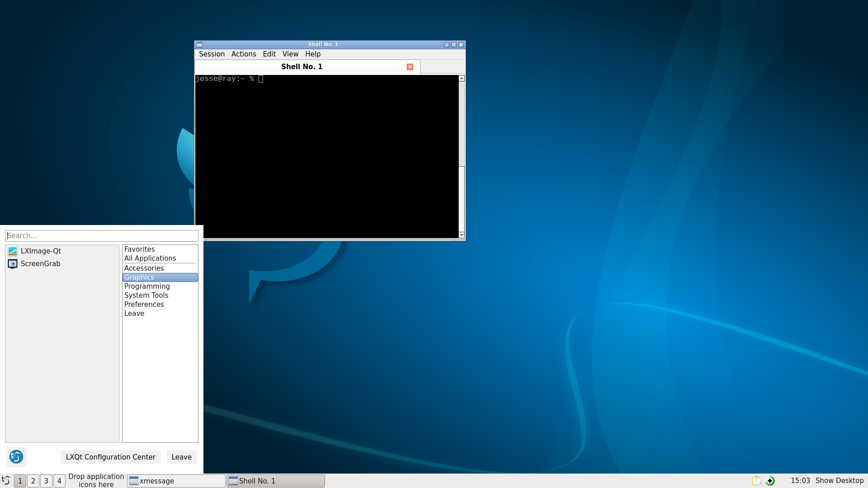Select Leave in the category list
The width and height of the screenshot is (868, 488).
coord(160,314)
